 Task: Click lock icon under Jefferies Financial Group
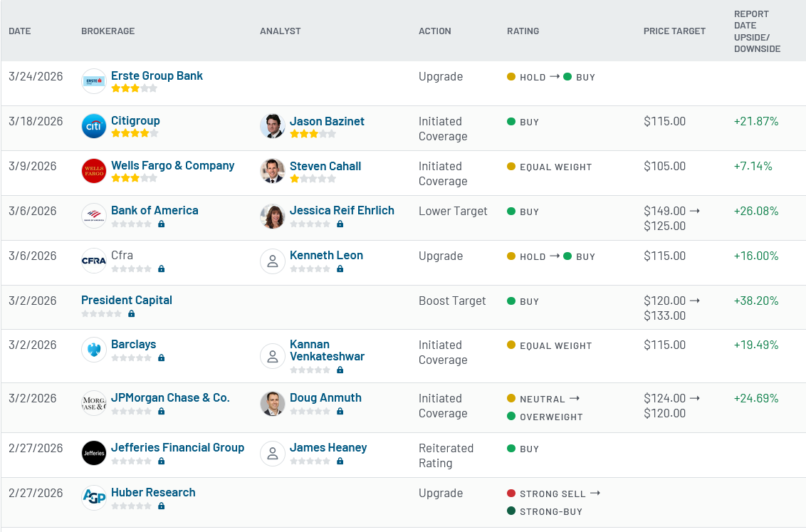tap(162, 461)
